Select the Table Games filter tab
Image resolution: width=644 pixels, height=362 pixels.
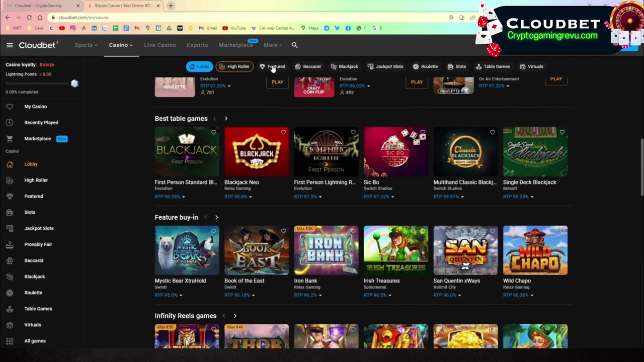[493, 66]
